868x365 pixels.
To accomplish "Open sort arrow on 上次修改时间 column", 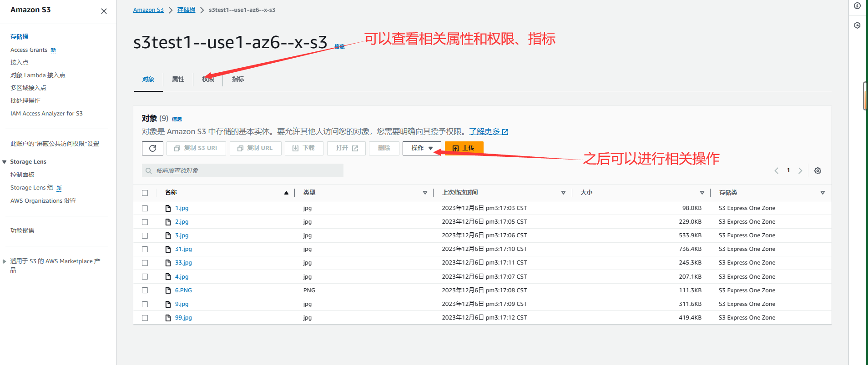I will point(563,193).
